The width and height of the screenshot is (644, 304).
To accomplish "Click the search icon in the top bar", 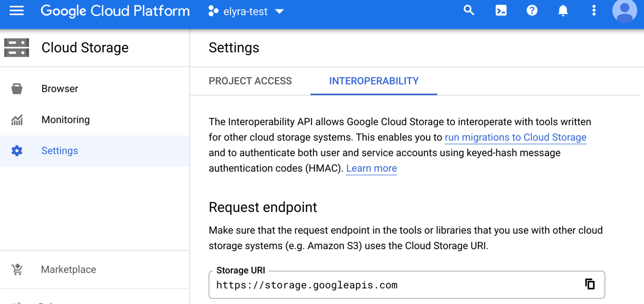I will click(x=468, y=10).
